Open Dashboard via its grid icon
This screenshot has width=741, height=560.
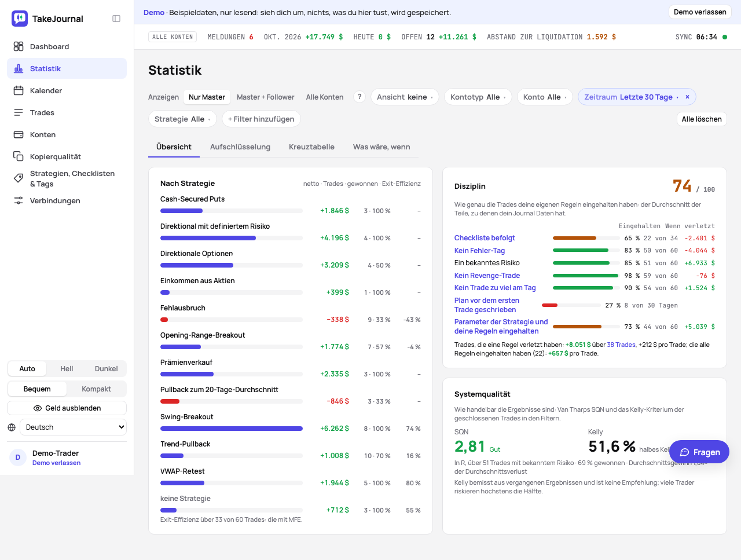pos(19,46)
